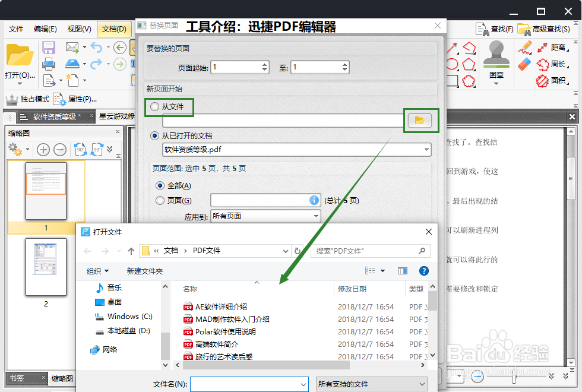Select the eraser tool
582x392 pixels.
[x=525, y=64]
